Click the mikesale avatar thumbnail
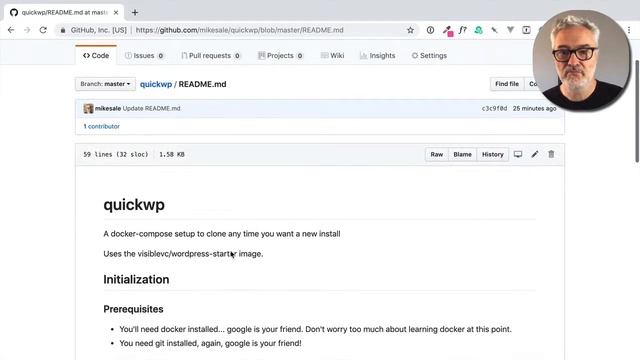640x360 pixels. (88, 109)
